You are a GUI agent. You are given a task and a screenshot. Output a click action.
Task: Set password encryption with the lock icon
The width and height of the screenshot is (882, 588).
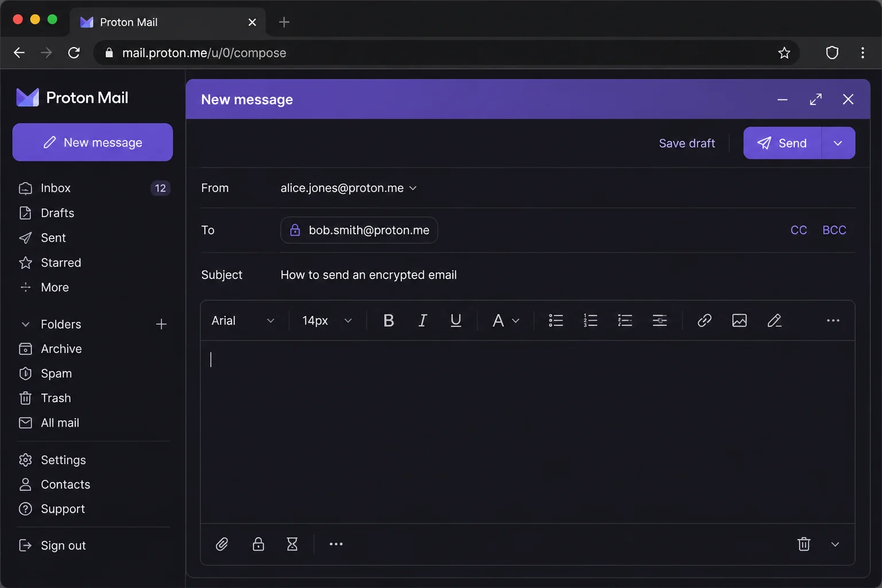pos(258,544)
